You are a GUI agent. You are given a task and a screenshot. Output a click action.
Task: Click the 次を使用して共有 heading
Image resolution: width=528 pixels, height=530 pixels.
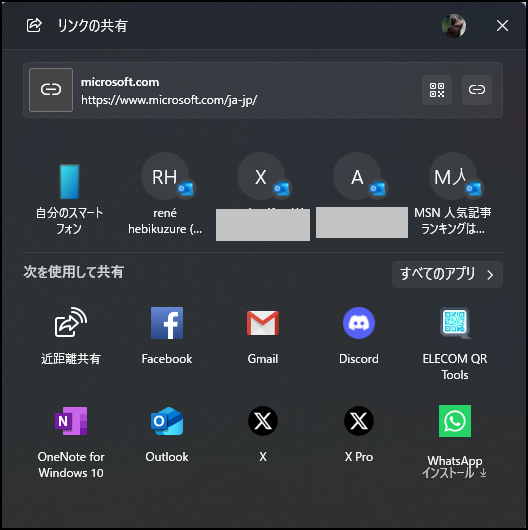(x=74, y=272)
